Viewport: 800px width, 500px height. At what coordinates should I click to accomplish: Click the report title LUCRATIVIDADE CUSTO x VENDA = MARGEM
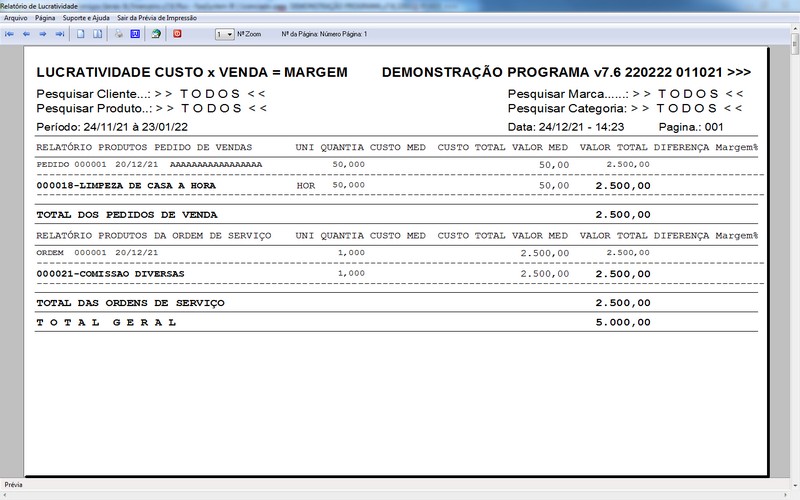point(192,72)
